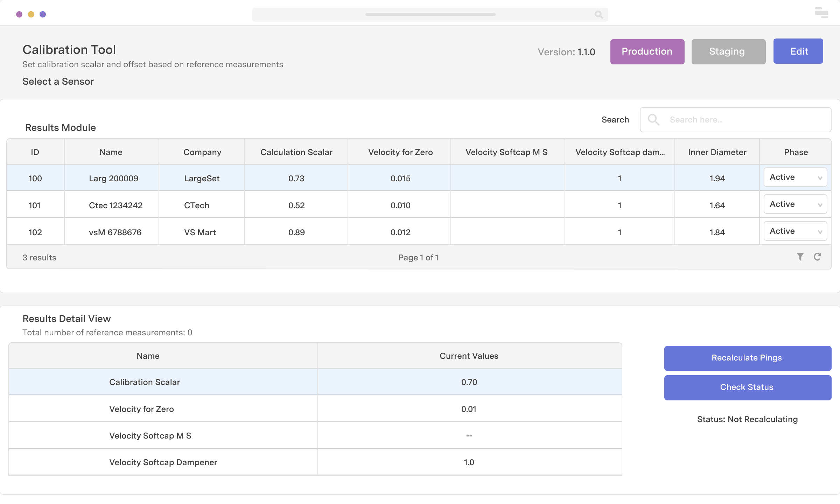Open Phase dropdown for Ctec 1234242
The height and width of the screenshot is (504, 840).
coord(795,204)
